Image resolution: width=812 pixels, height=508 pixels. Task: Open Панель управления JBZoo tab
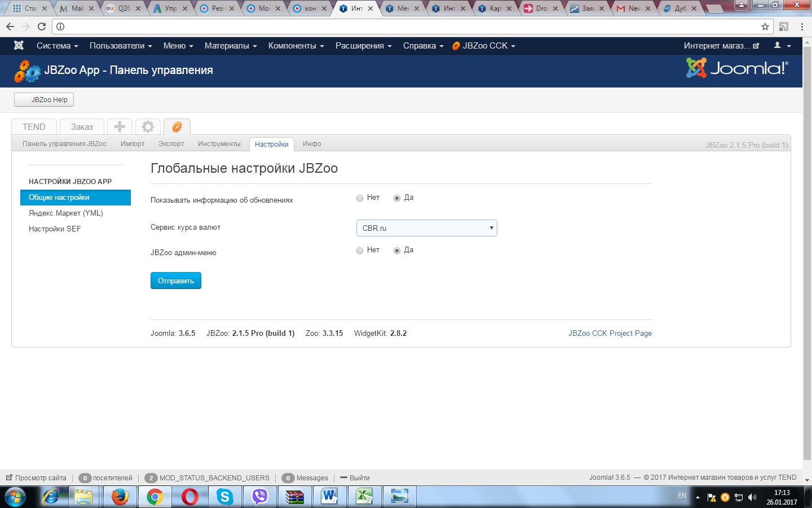[64, 144]
